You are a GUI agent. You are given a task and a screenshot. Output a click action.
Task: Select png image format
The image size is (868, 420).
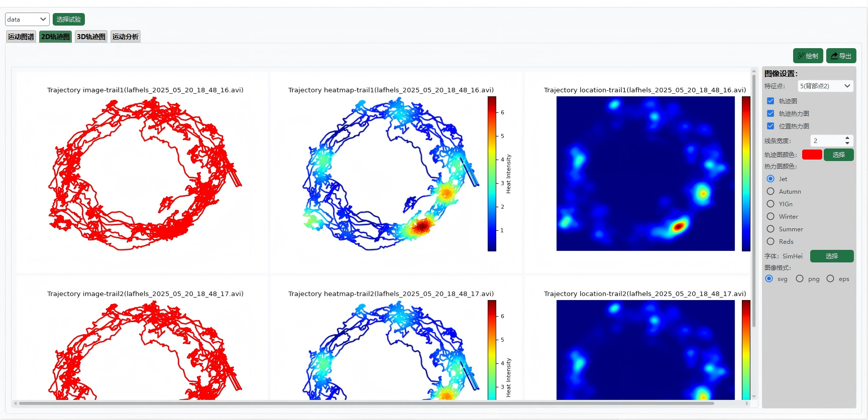point(800,278)
